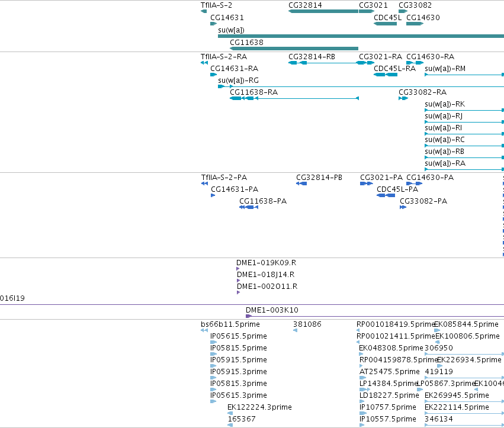This screenshot has width=504, height=428.
Task: Select the su(w[a])-RI transcript
Action: pos(464,134)
